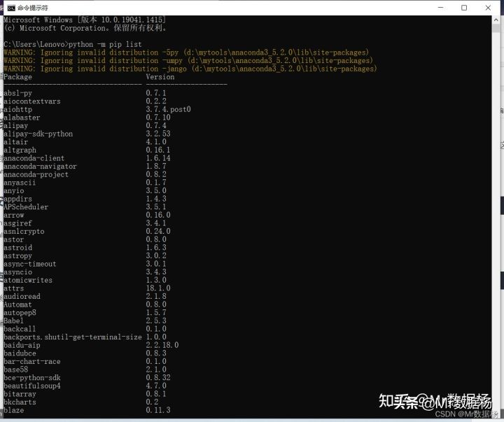
Task: Click the 'beautifulsoup4' package name
Action: [x=32, y=386]
